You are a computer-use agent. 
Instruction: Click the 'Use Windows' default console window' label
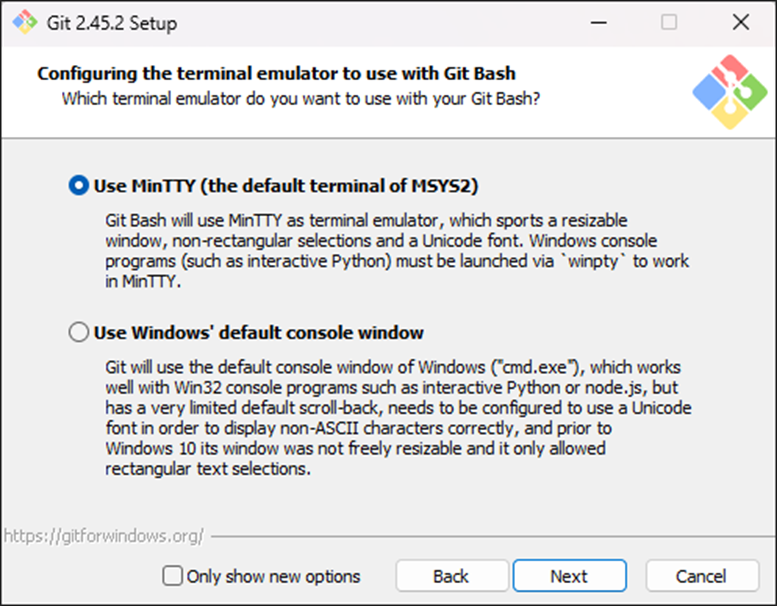[x=258, y=333]
